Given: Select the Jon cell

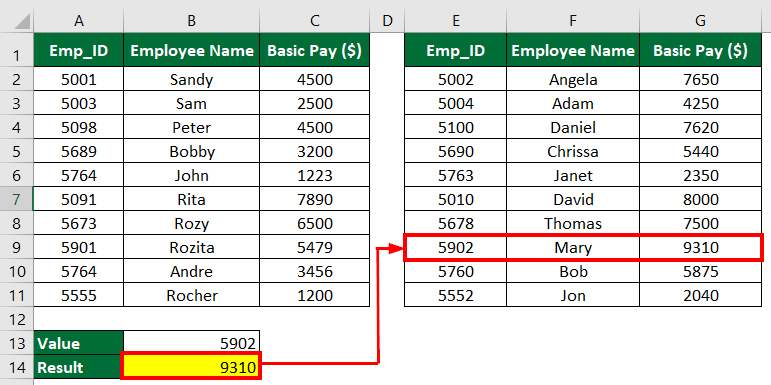Looking at the screenshot, I should [x=573, y=296].
